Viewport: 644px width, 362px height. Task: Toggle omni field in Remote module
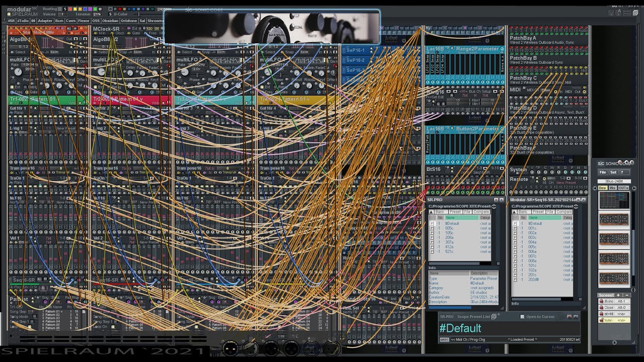pyautogui.click(x=551, y=178)
